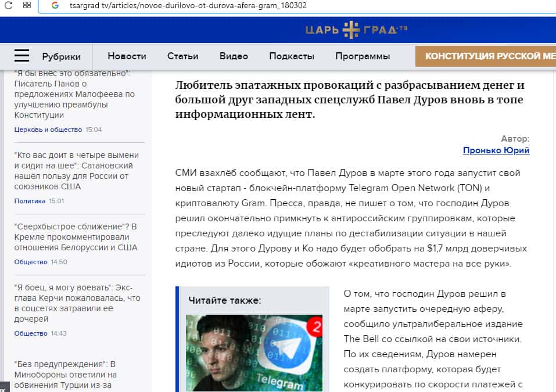Open story about Белоруссии и США

point(76,237)
